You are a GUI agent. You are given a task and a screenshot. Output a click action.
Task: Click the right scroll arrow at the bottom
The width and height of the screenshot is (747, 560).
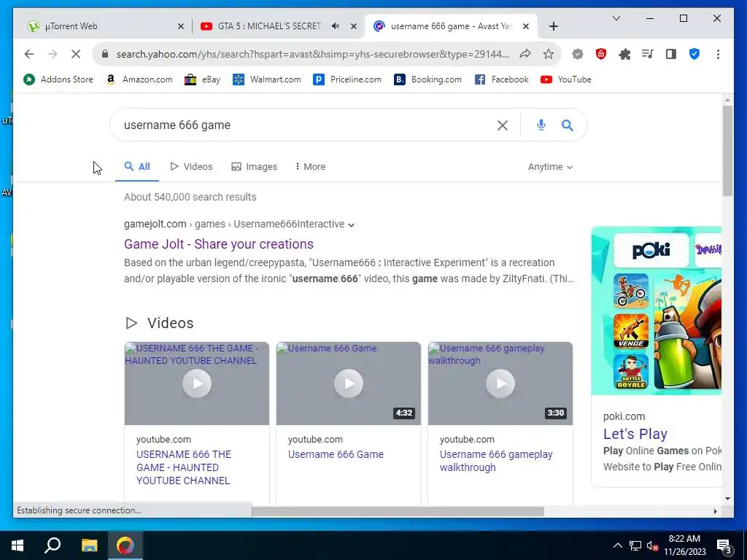pyautogui.click(x=715, y=511)
